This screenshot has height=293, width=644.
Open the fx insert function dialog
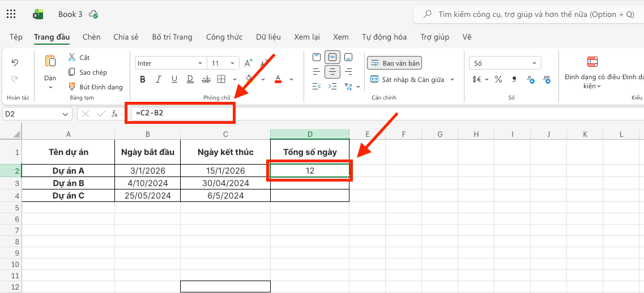[115, 114]
